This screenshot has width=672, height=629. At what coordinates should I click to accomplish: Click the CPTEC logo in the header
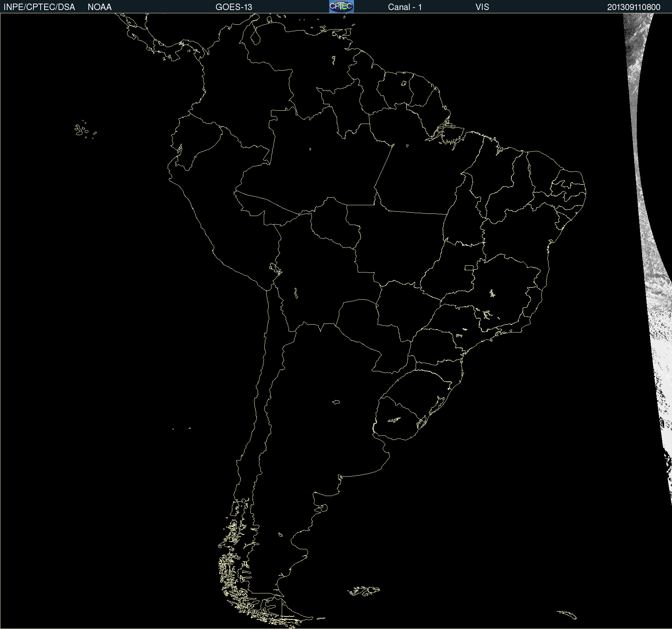point(341,6)
